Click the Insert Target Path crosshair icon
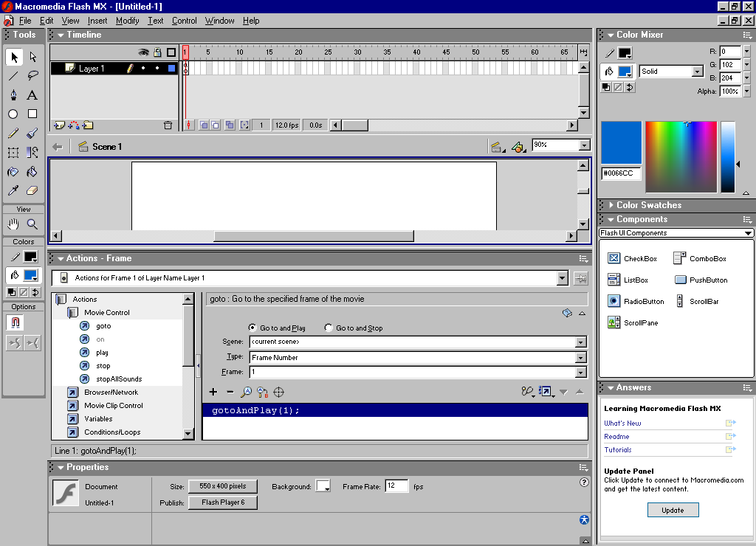The height and width of the screenshot is (546, 756). coord(278,393)
